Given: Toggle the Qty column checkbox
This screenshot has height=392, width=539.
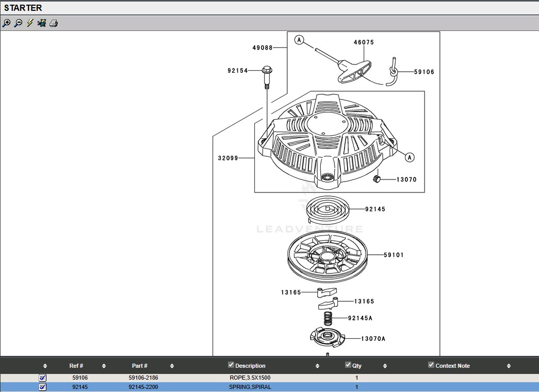Looking at the screenshot, I should pyautogui.click(x=348, y=365).
